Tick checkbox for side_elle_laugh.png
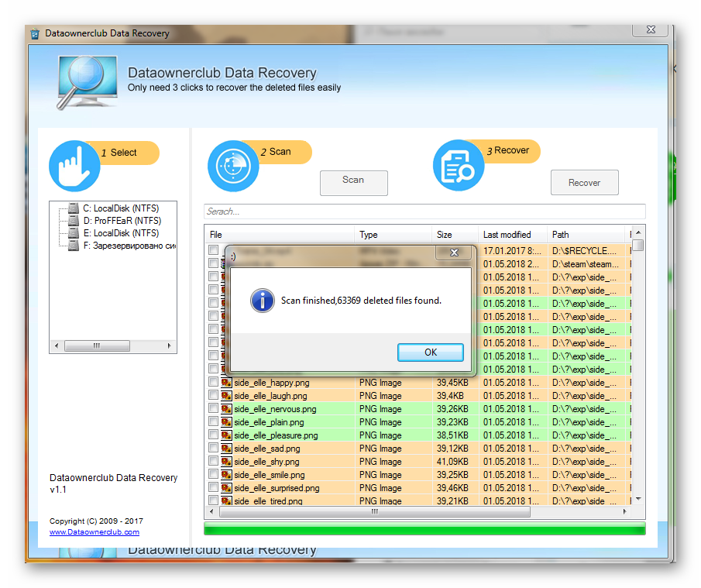701x588 pixels. point(213,395)
